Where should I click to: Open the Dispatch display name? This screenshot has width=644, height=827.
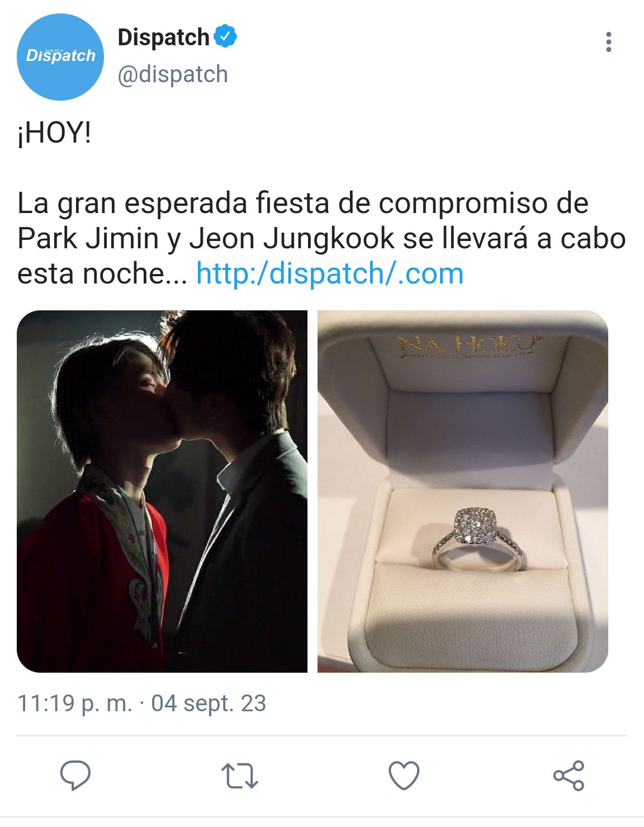[x=163, y=37]
